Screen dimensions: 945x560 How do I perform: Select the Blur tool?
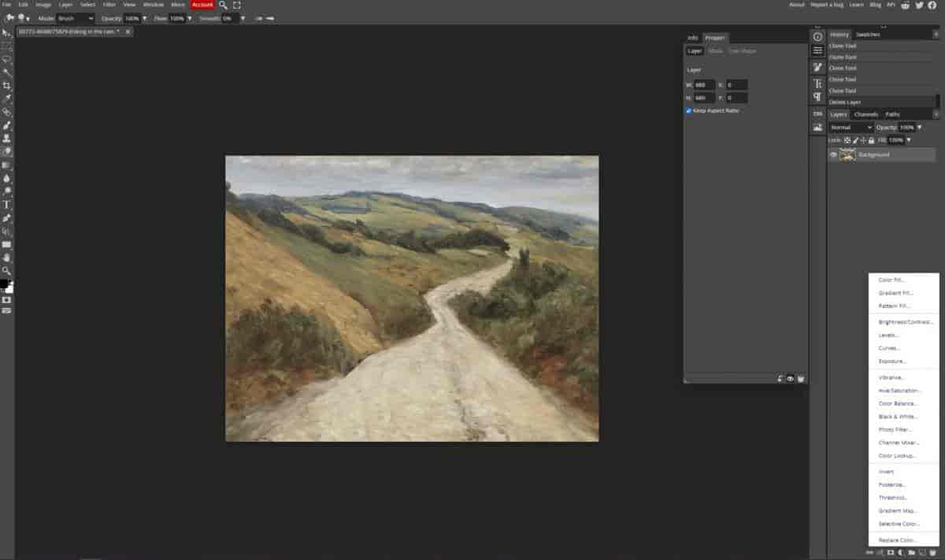pyautogui.click(x=6, y=179)
